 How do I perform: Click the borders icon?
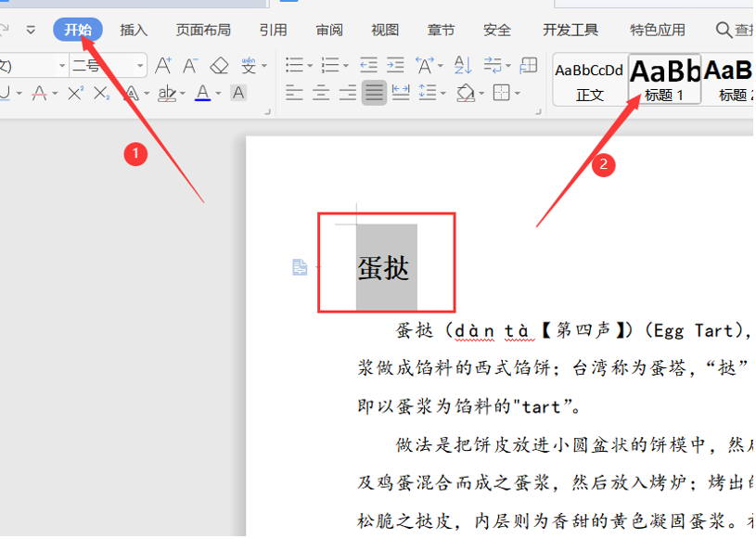point(502,93)
